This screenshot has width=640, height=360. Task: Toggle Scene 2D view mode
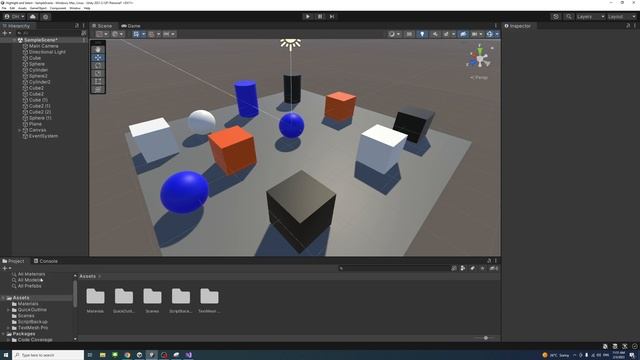coord(409,34)
